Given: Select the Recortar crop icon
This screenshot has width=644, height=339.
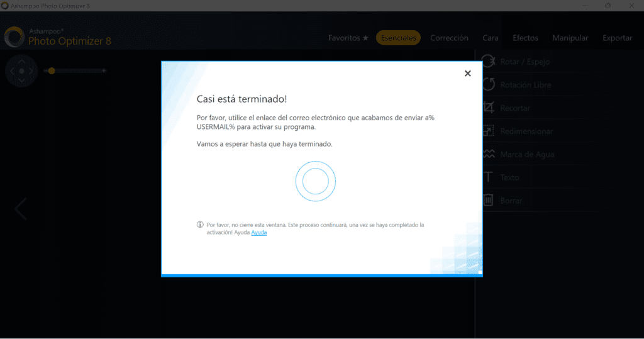Looking at the screenshot, I should coord(488,108).
